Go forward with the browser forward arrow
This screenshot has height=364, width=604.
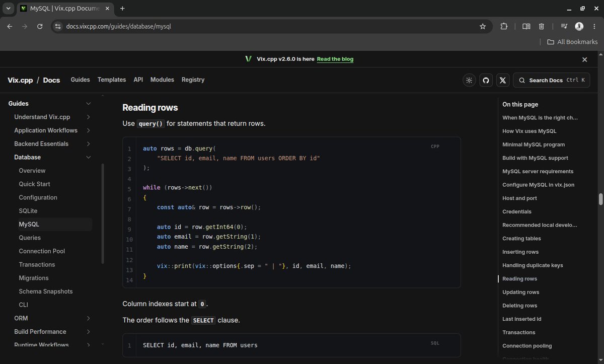click(25, 26)
